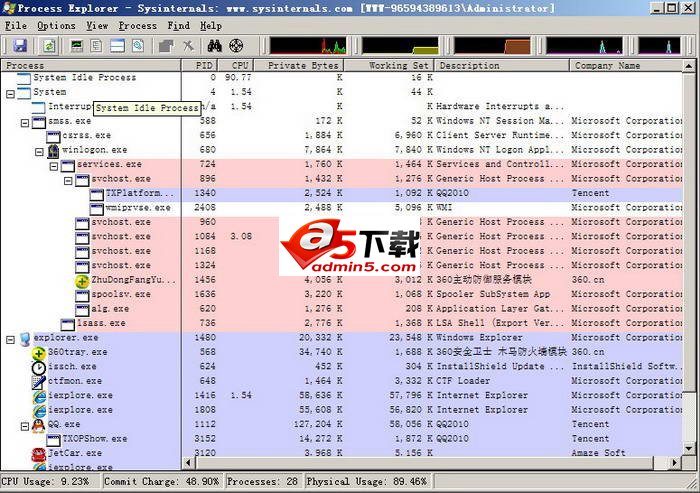Image resolution: width=700 pixels, height=493 pixels.
Task: Click the greyed Properties toolbar icon
Action: click(x=167, y=46)
